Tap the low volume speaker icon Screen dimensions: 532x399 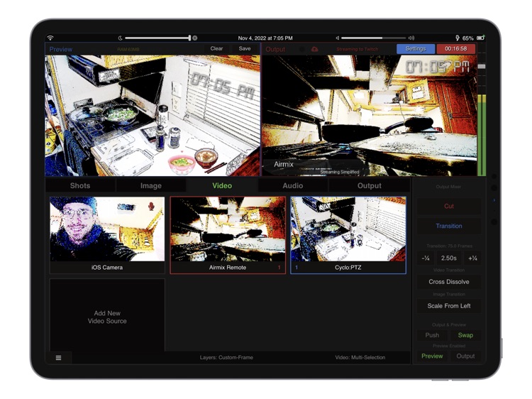click(x=337, y=38)
